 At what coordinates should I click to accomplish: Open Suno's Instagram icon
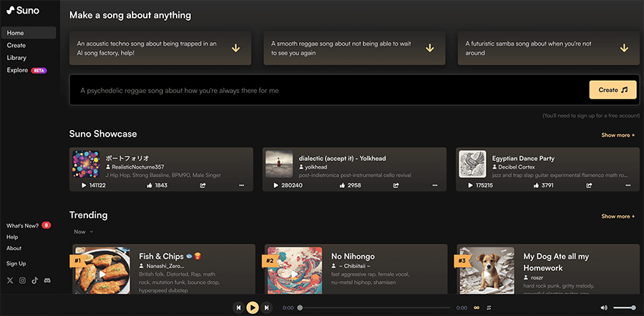(23, 280)
